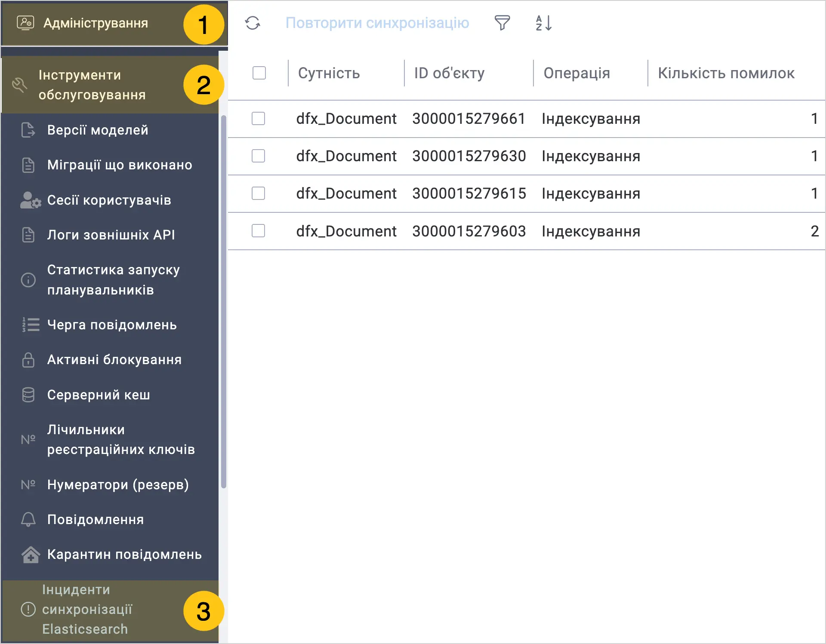Click the info icon for Статистика запуску планувальників
The width and height of the screenshot is (826, 644).
coord(28,280)
